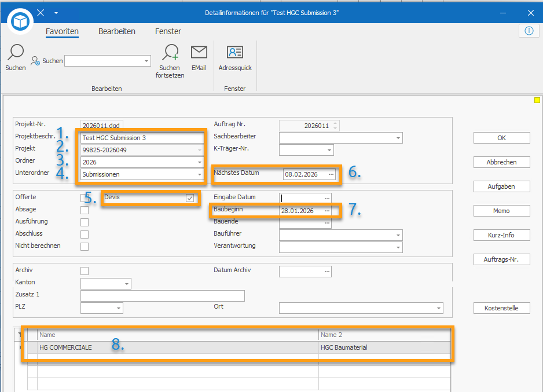Viewport: 543px width, 392px height.
Task: Open the Adressquick icon
Action: [x=235, y=52]
